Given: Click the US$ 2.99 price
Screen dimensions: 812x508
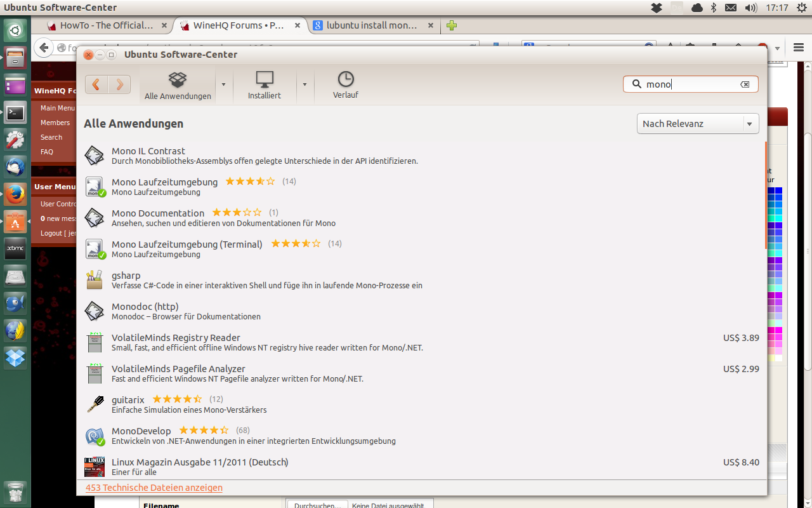Looking at the screenshot, I should click(x=741, y=369).
